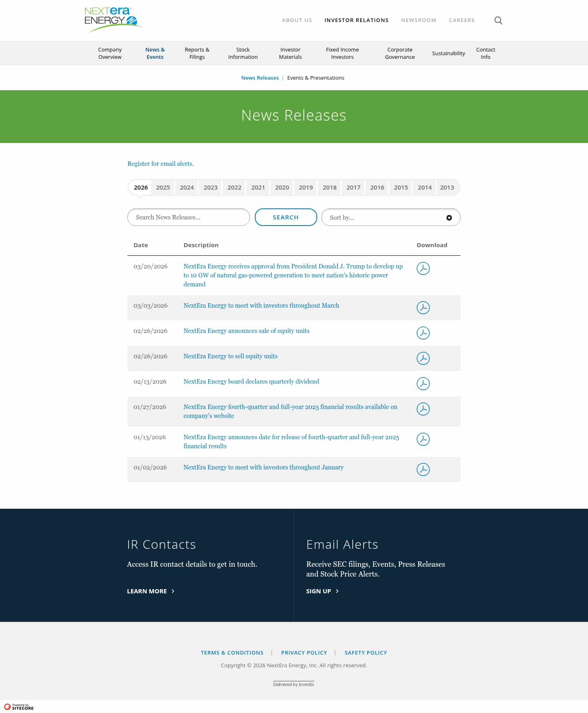Image resolution: width=588 pixels, height=713 pixels.
Task: Open Corporate Governance menu item
Action: (400, 53)
